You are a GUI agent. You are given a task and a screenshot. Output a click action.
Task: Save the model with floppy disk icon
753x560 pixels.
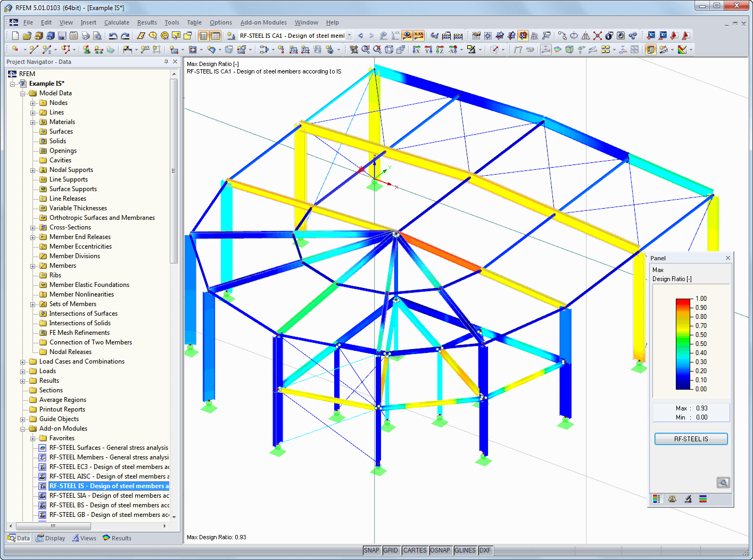(62, 36)
